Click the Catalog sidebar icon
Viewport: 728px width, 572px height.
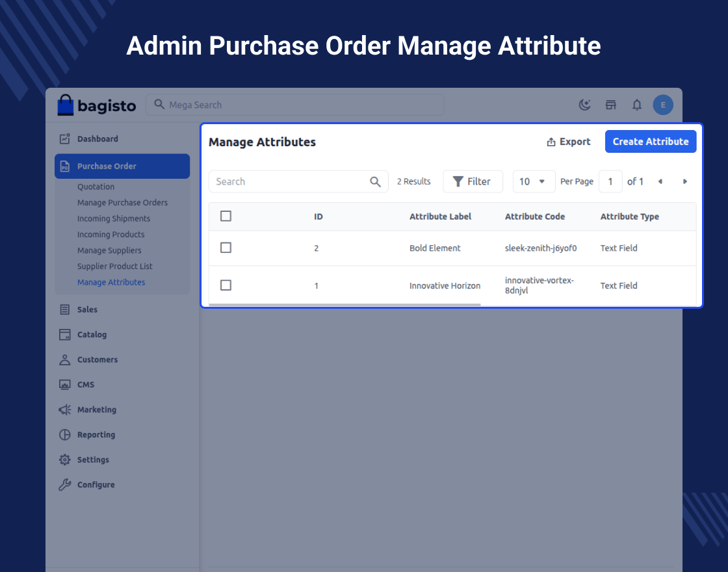coord(65,335)
